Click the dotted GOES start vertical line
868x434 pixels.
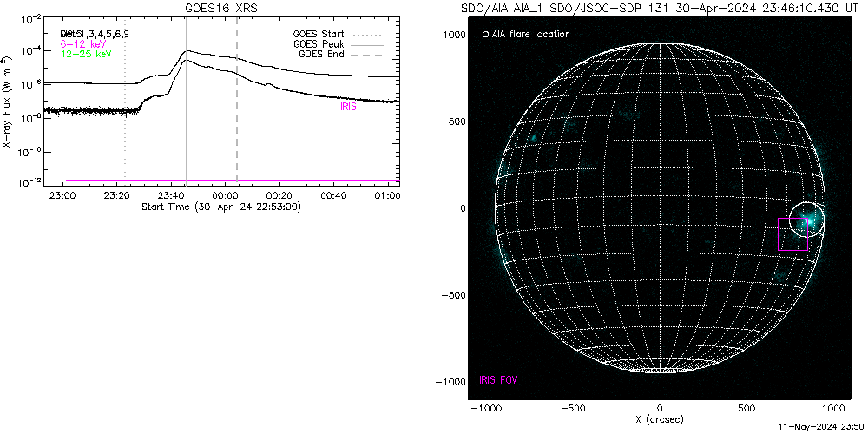click(125, 100)
